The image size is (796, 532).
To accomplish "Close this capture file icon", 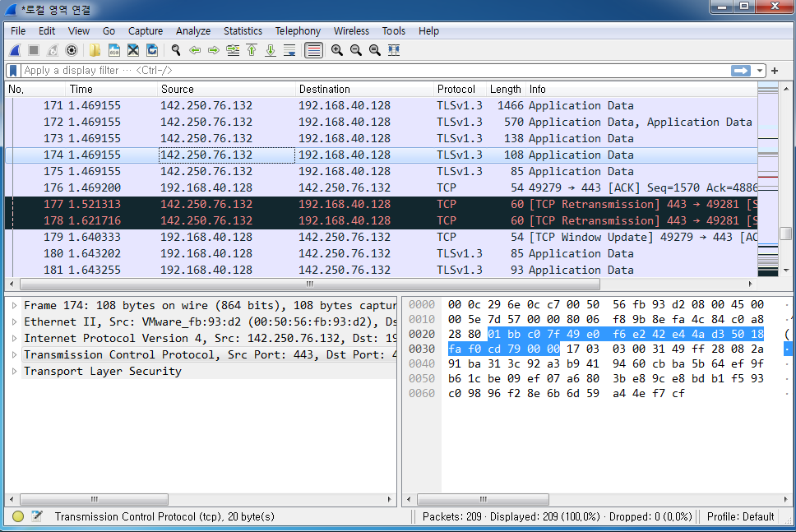I will pos(133,50).
